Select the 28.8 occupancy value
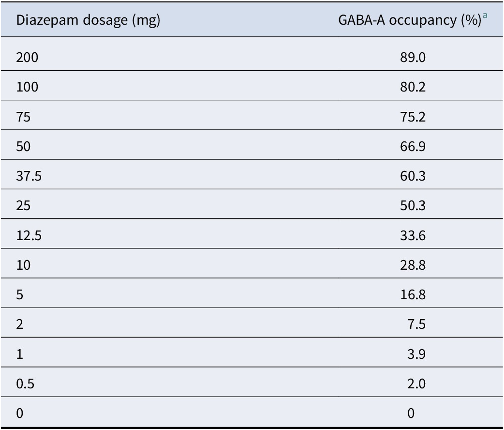504x430 pixels. [413, 265]
